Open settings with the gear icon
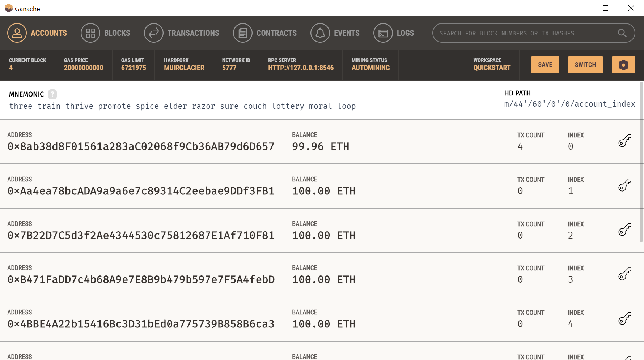The image size is (644, 360). coord(623,65)
